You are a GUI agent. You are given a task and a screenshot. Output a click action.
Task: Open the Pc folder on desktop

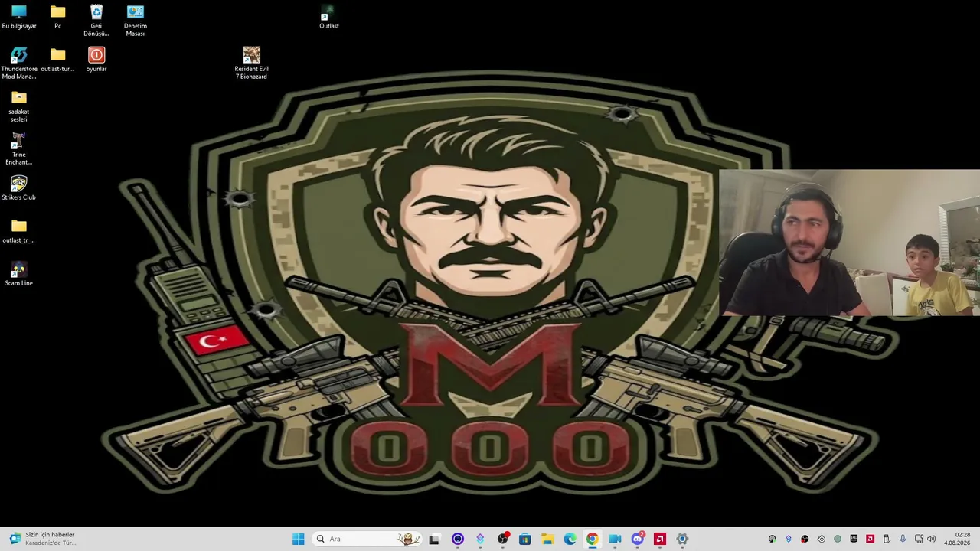pos(57,17)
